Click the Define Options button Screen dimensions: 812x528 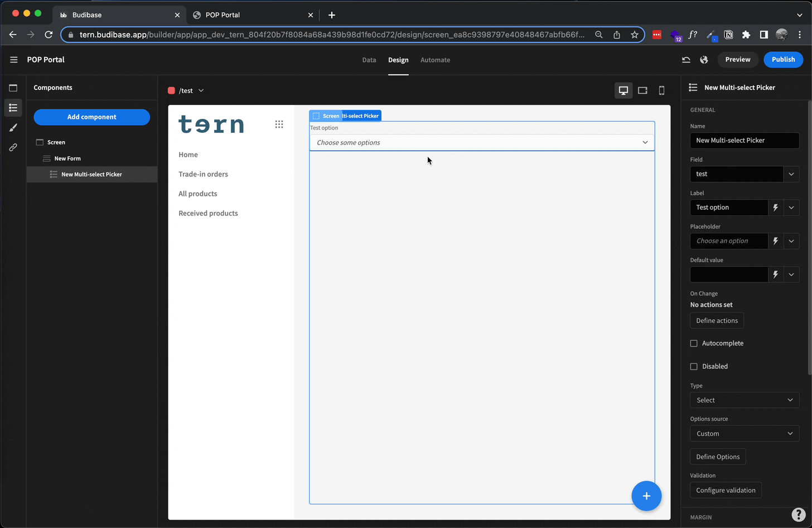coord(718,457)
